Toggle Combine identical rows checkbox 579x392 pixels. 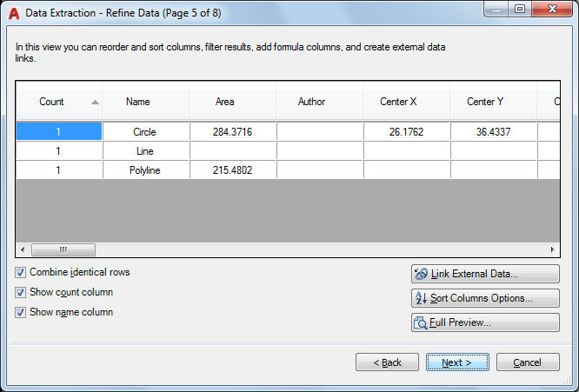[21, 272]
